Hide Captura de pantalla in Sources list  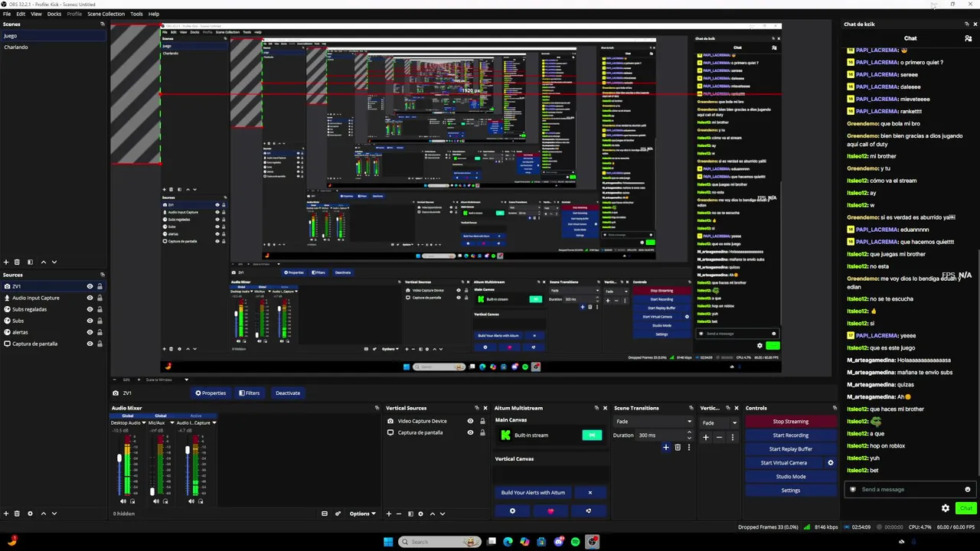coord(90,344)
